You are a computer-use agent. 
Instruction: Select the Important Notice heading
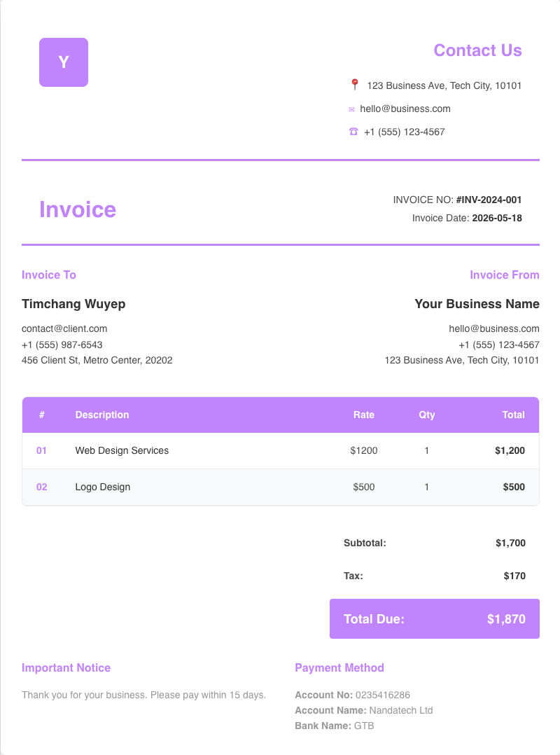click(66, 668)
